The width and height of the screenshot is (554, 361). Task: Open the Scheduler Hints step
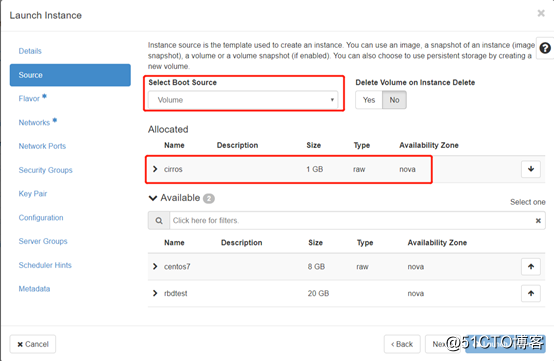tap(45, 265)
